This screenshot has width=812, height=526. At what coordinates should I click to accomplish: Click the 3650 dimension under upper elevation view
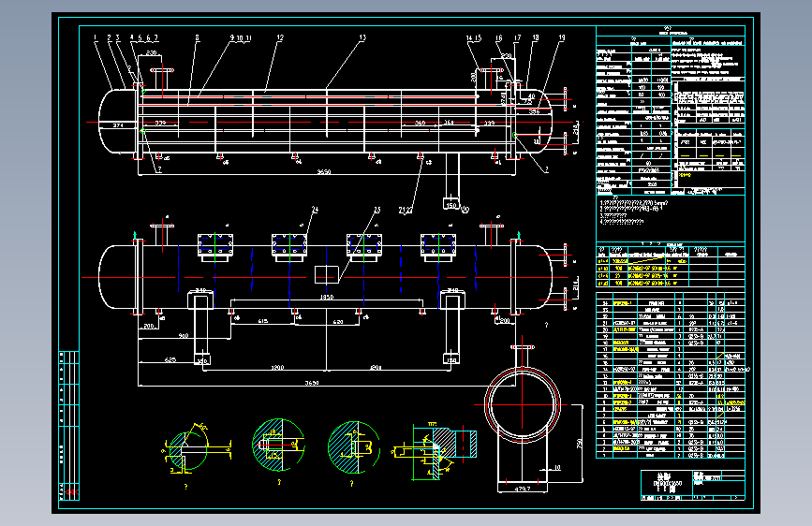point(324,171)
